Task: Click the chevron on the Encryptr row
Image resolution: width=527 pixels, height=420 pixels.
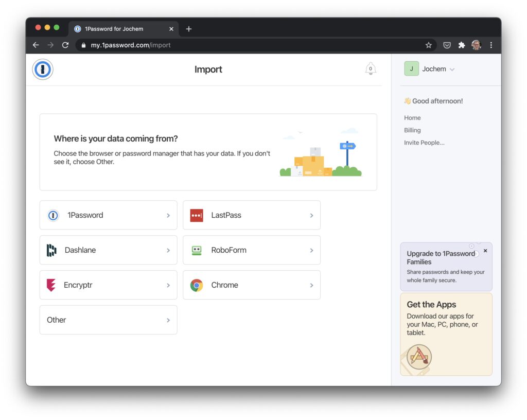Action: click(x=168, y=285)
